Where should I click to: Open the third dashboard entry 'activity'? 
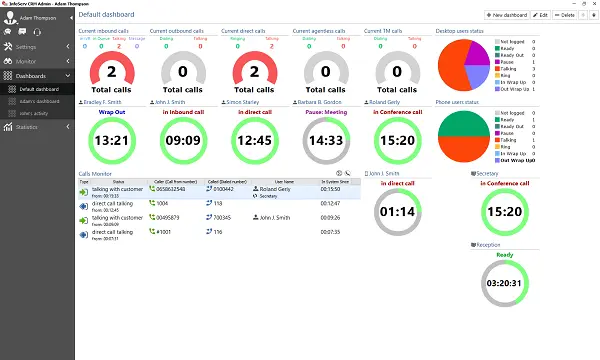coord(37,113)
